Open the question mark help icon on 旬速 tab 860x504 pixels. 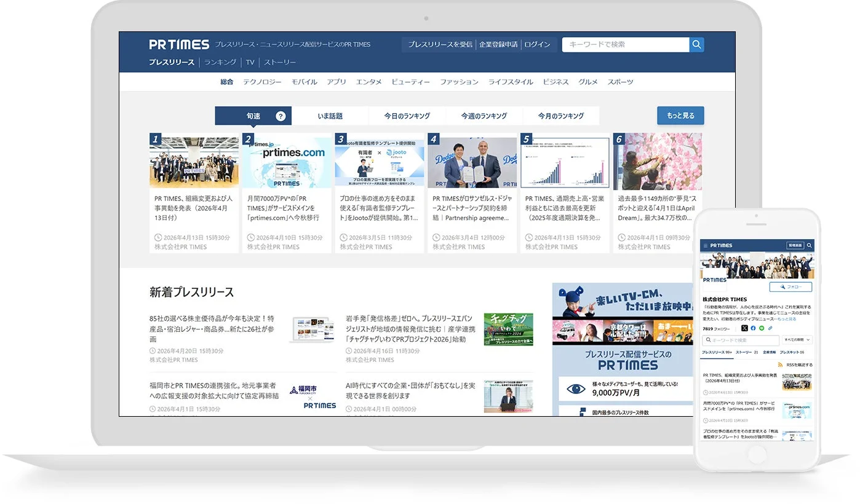(x=281, y=116)
